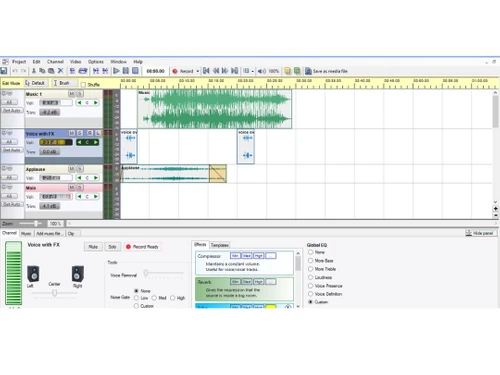Jump to start with the skip-to-beginning icon

tap(206, 71)
